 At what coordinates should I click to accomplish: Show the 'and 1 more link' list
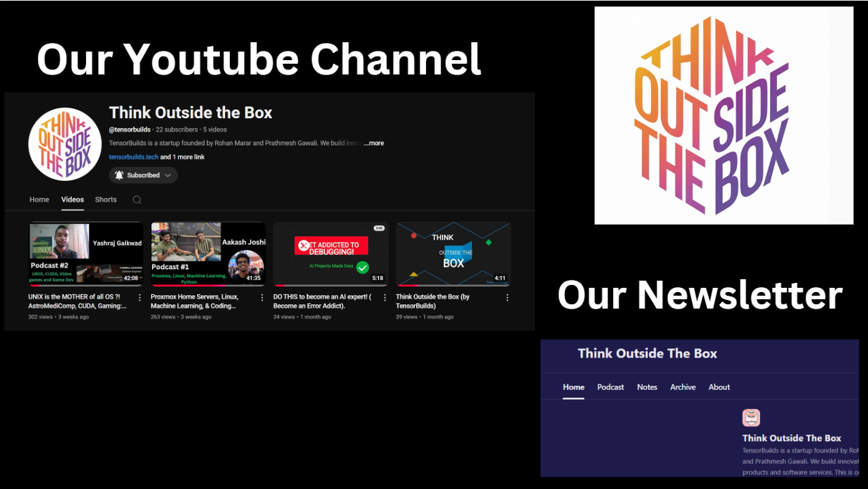[x=182, y=157]
